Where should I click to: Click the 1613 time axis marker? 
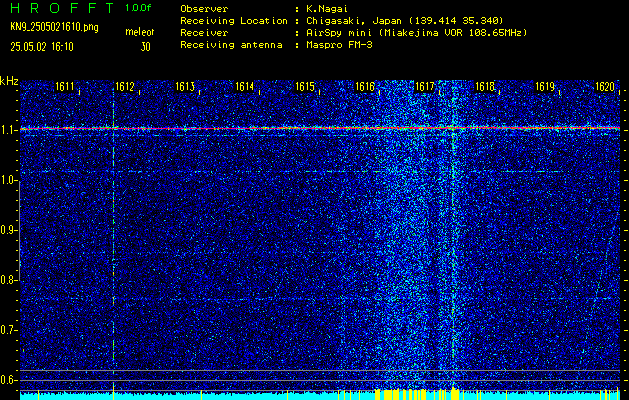coord(185,86)
